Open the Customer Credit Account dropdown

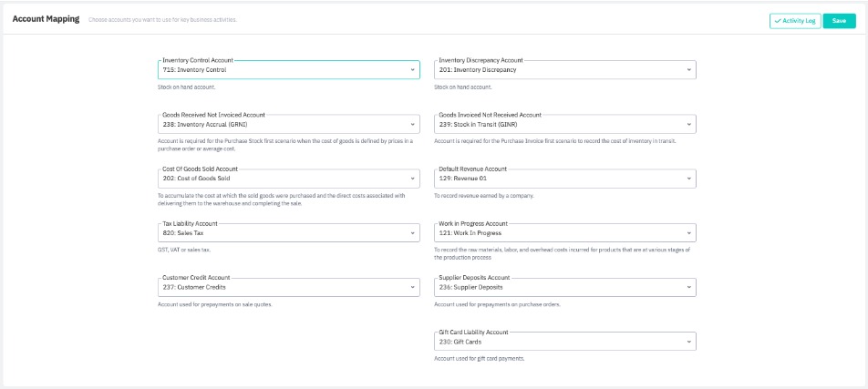(x=412, y=287)
